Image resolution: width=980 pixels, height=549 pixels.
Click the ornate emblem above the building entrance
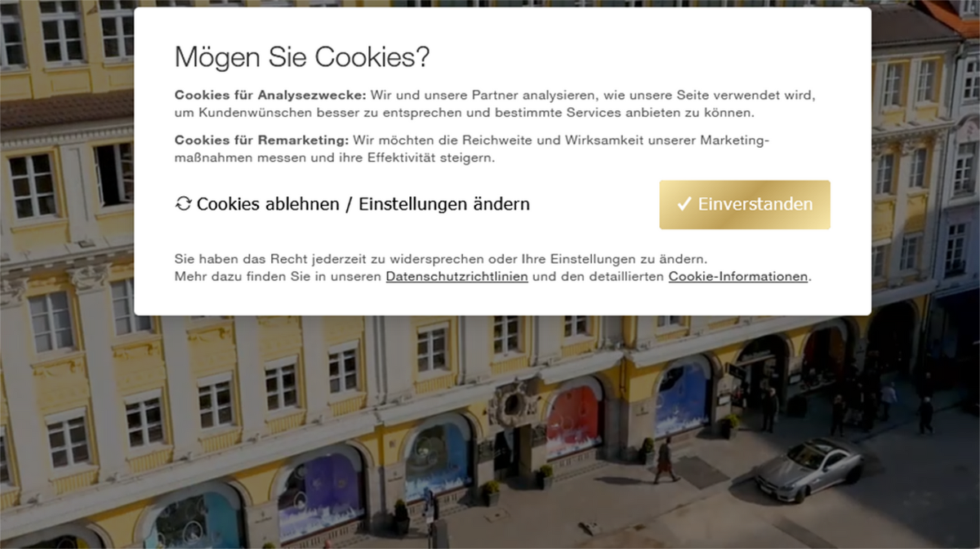click(514, 403)
